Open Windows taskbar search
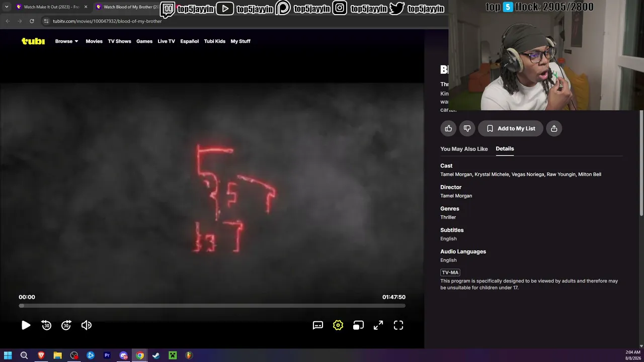Image resolution: width=644 pixels, height=362 pixels. [x=24, y=355]
